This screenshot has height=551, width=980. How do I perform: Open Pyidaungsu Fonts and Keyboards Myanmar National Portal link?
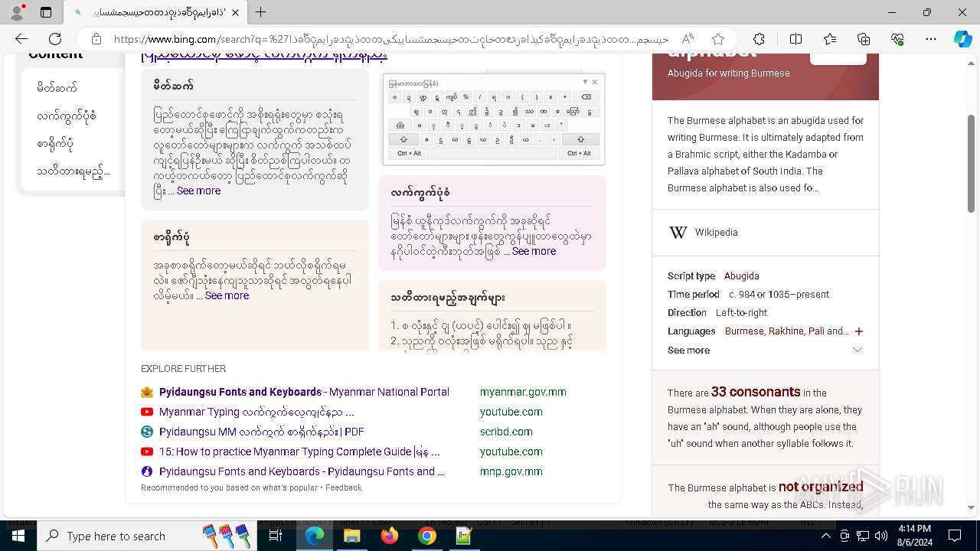tap(304, 392)
